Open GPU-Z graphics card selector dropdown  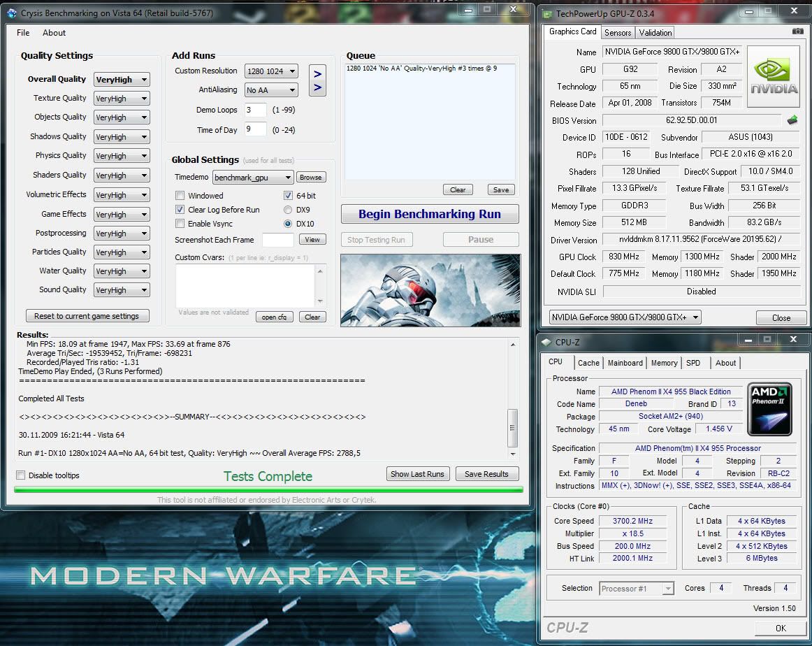coord(625,317)
